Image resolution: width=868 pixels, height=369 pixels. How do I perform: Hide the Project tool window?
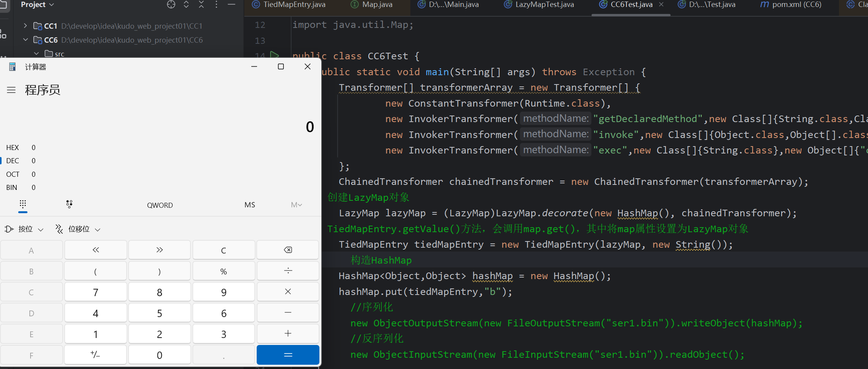(x=232, y=5)
